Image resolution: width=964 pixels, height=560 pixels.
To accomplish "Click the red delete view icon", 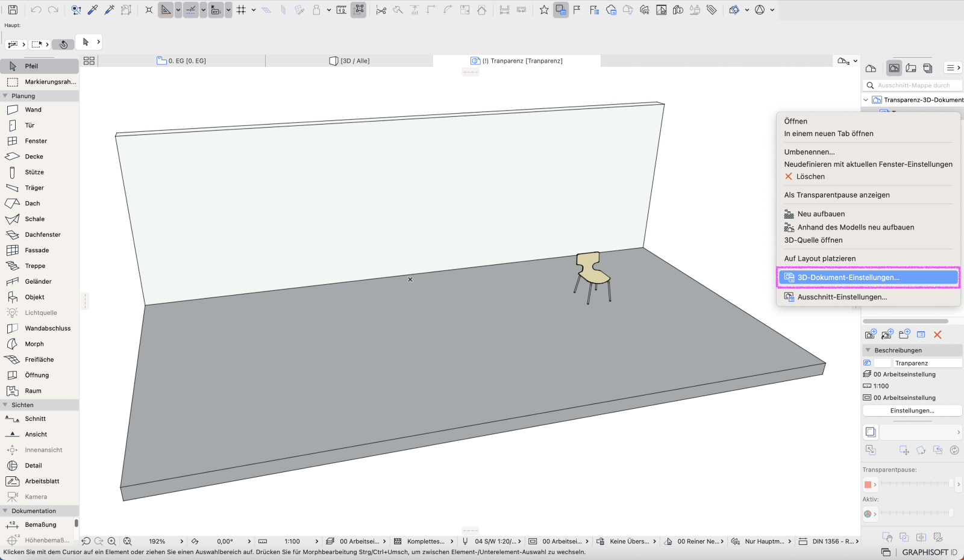I will click(x=937, y=335).
